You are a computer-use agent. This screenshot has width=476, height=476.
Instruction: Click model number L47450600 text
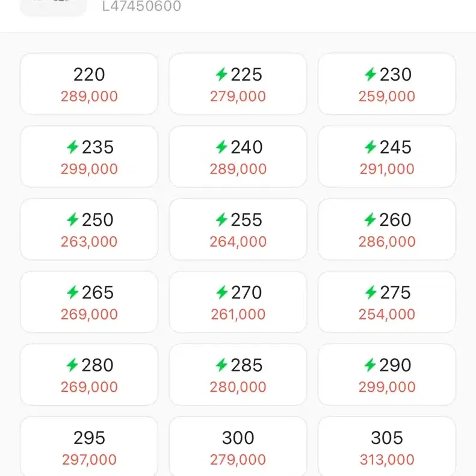tap(141, 7)
